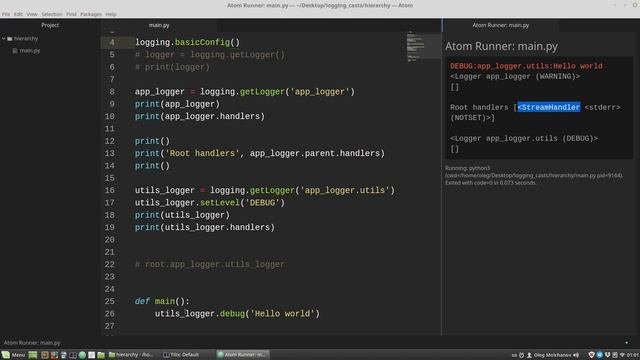Select the Atom Runner: main.py tab
This screenshot has height=360, width=640.
(x=500, y=25)
